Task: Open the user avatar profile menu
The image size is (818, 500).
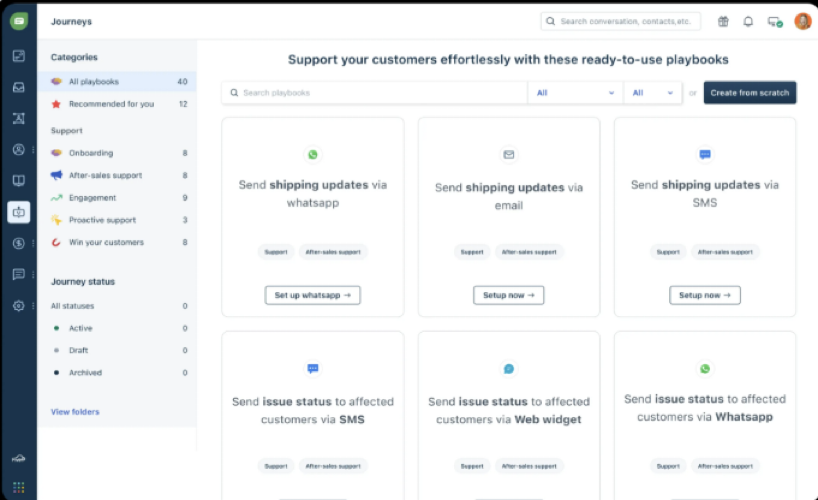Action: [803, 21]
